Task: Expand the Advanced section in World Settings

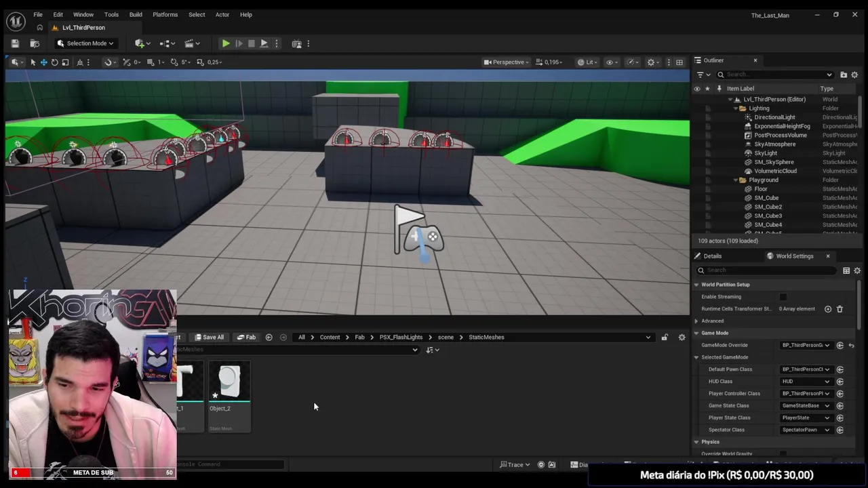Action: tap(696, 321)
